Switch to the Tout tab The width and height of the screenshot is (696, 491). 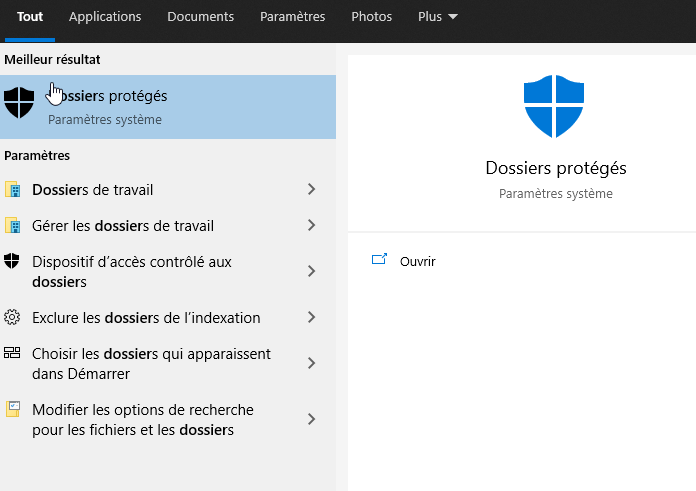pyautogui.click(x=30, y=17)
